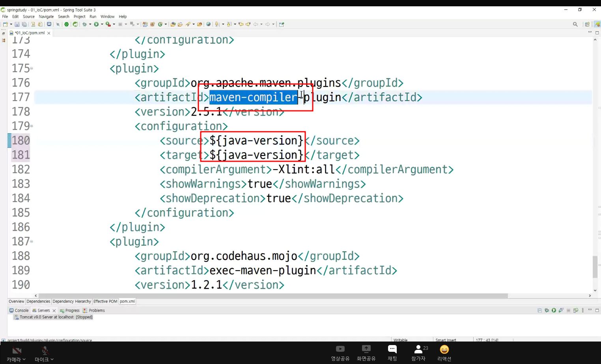Click the green Run button in toolbar
The image size is (601, 364).
[x=96, y=24]
